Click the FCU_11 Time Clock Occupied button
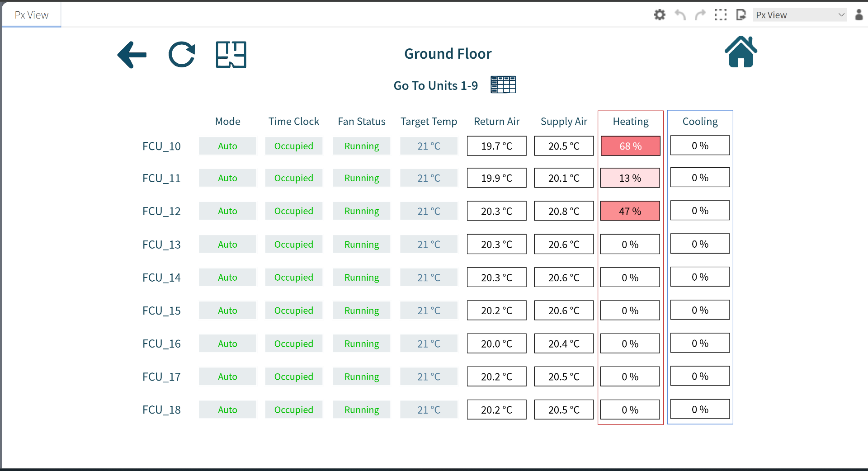Viewport: 868px width, 471px height. tap(294, 178)
